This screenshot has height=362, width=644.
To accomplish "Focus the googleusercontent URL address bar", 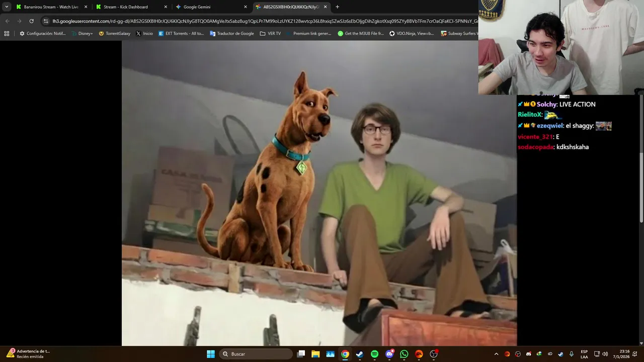I will [264, 21].
